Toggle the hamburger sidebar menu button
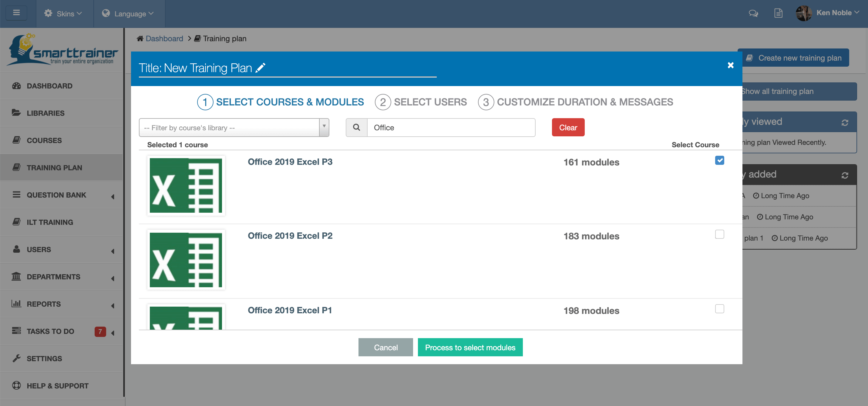 pyautogui.click(x=16, y=13)
